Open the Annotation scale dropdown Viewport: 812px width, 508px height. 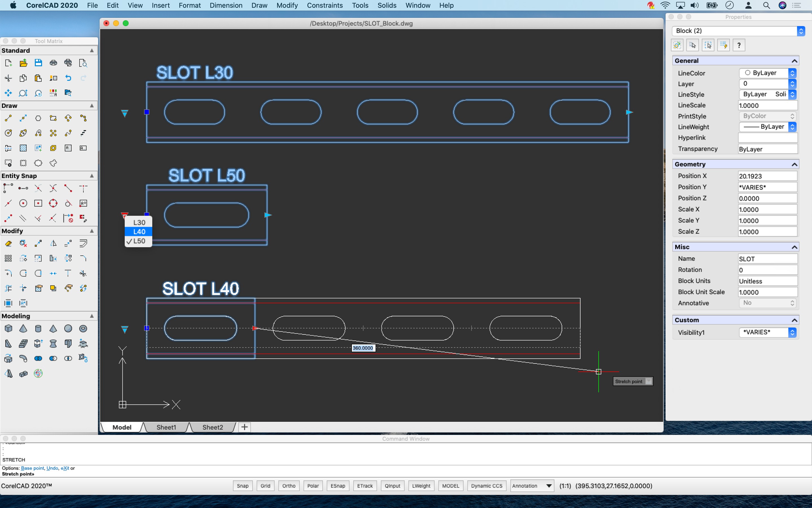(x=532, y=486)
